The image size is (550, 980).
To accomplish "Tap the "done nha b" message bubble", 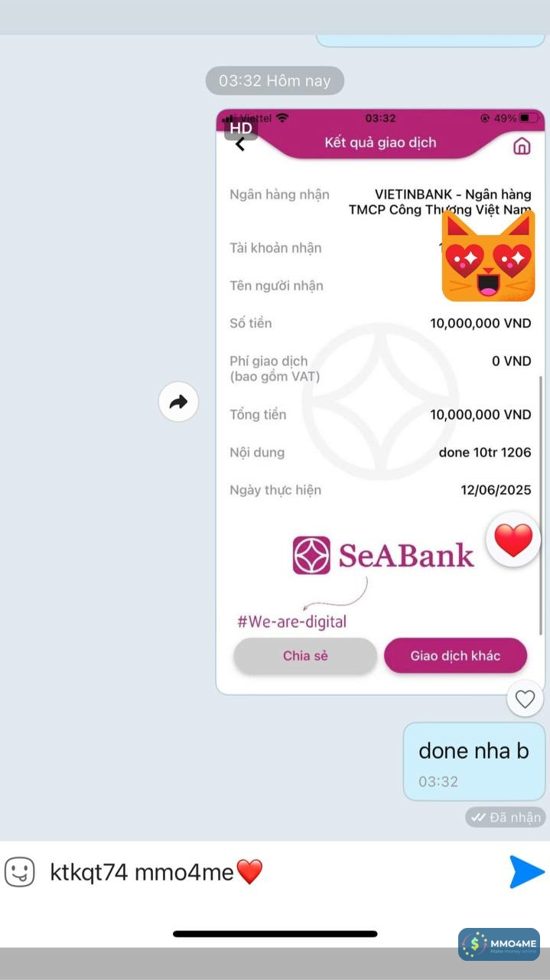I will [474, 761].
